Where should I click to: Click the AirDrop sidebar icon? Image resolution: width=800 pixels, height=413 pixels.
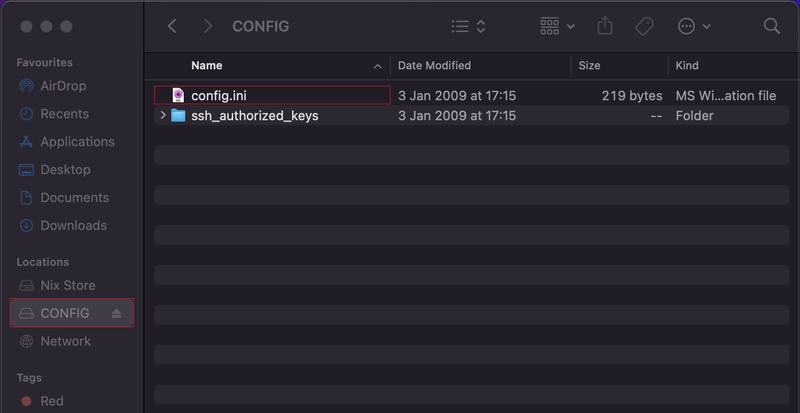point(26,86)
